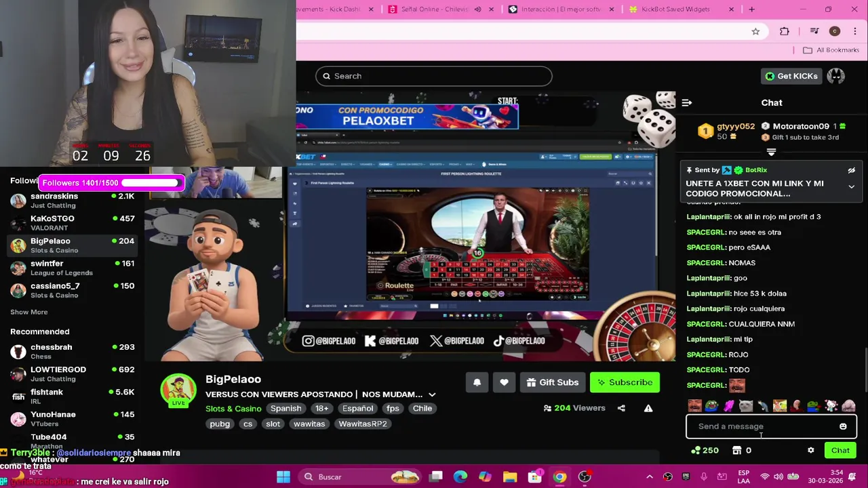Hide the pinned BotRix message
The width and height of the screenshot is (868, 488).
coord(851,170)
